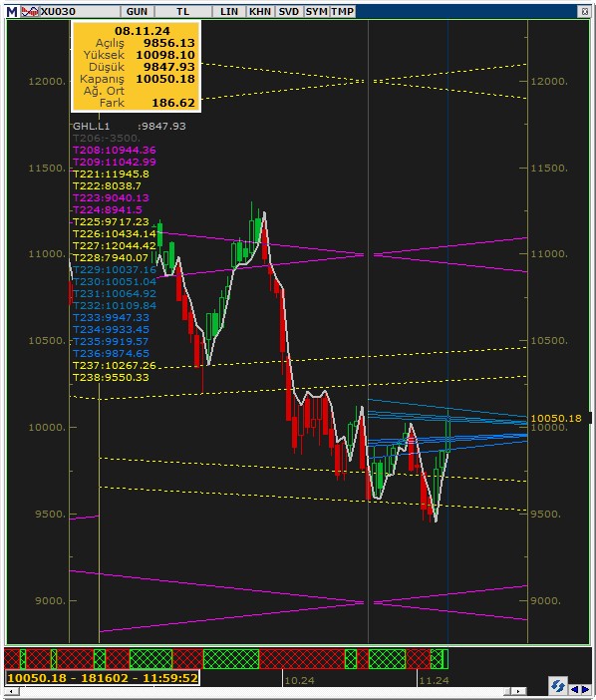The height and width of the screenshot is (700, 596).
Task: Click the XU030 symbol field
Action: tap(80, 12)
